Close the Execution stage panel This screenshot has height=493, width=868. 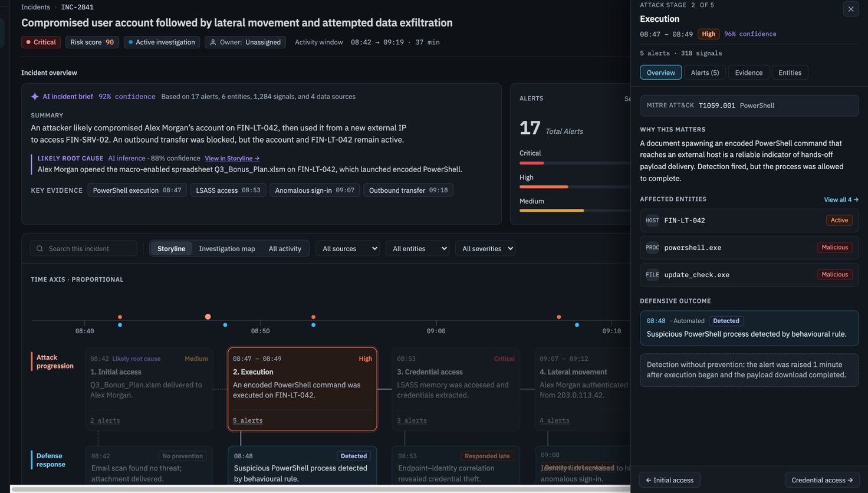tap(850, 9)
